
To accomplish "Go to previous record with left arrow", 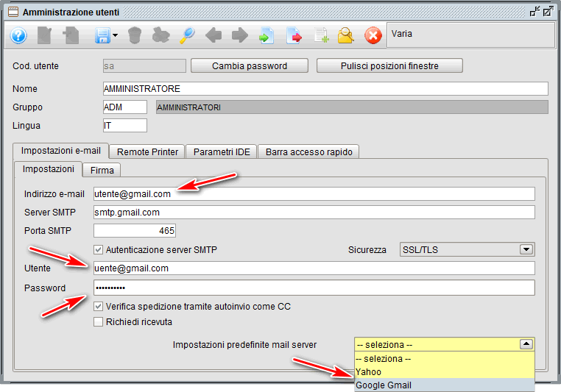I will click(214, 35).
